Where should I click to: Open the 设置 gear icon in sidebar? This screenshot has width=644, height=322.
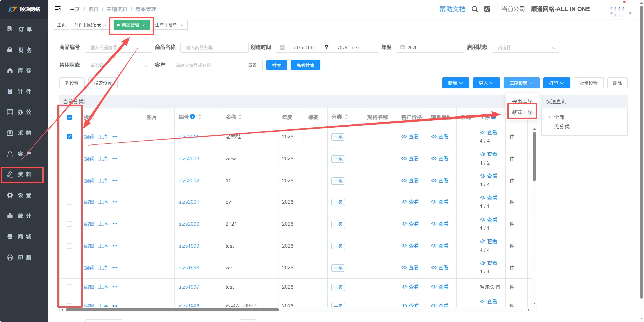coord(10,195)
